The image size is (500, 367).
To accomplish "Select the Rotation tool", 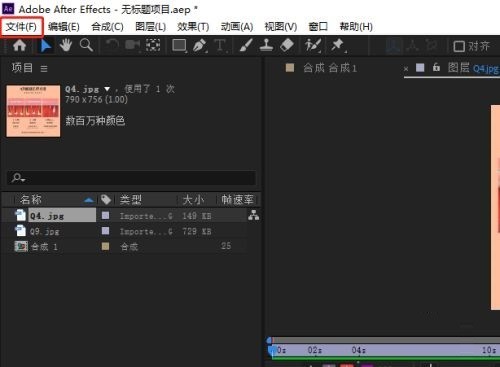I will (112, 45).
